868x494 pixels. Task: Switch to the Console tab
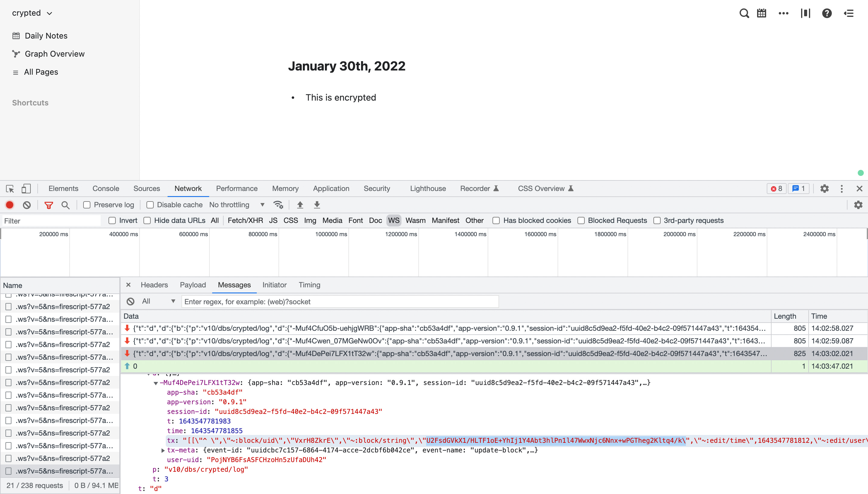105,189
